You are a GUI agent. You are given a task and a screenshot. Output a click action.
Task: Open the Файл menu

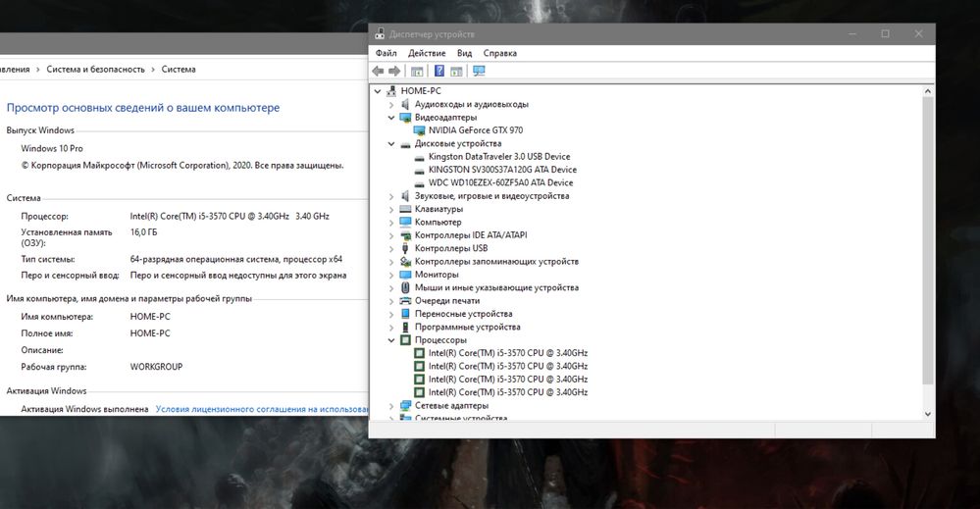(x=387, y=53)
